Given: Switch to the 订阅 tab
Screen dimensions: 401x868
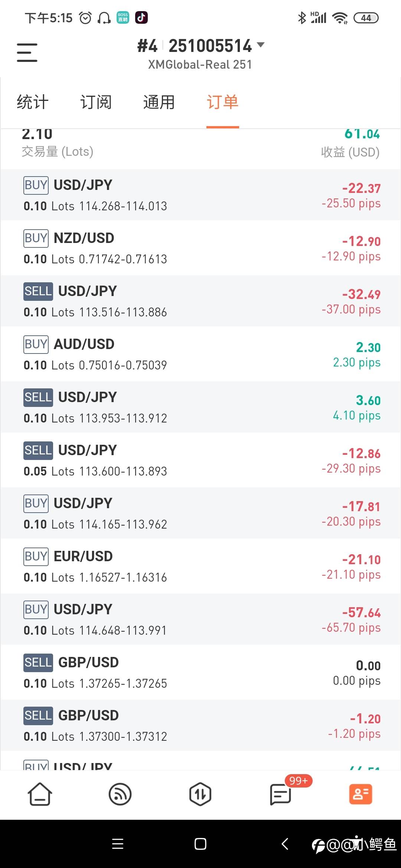Looking at the screenshot, I should point(96,102).
